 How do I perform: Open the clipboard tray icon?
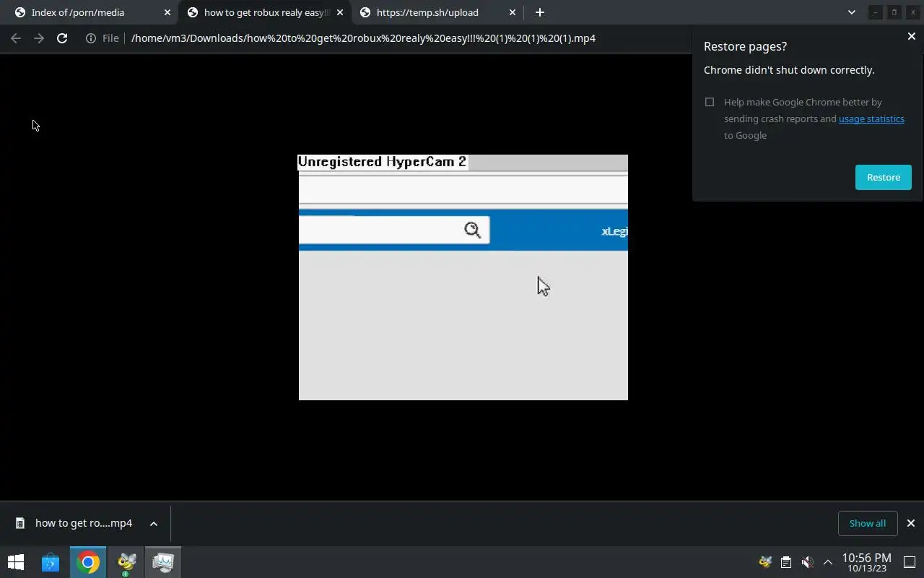(786, 562)
